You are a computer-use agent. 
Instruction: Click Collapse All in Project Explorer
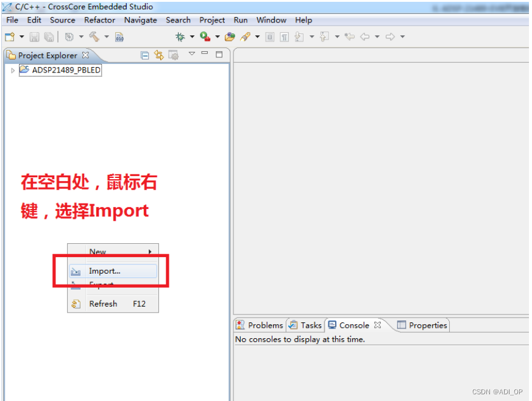pyautogui.click(x=145, y=55)
